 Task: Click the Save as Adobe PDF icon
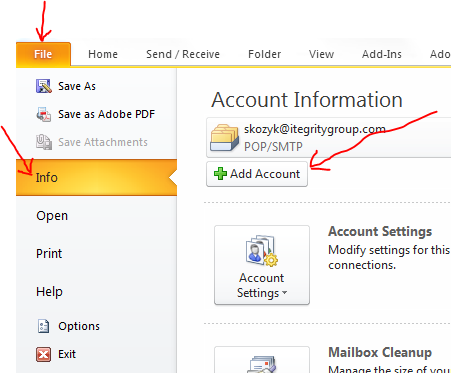coord(44,114)
